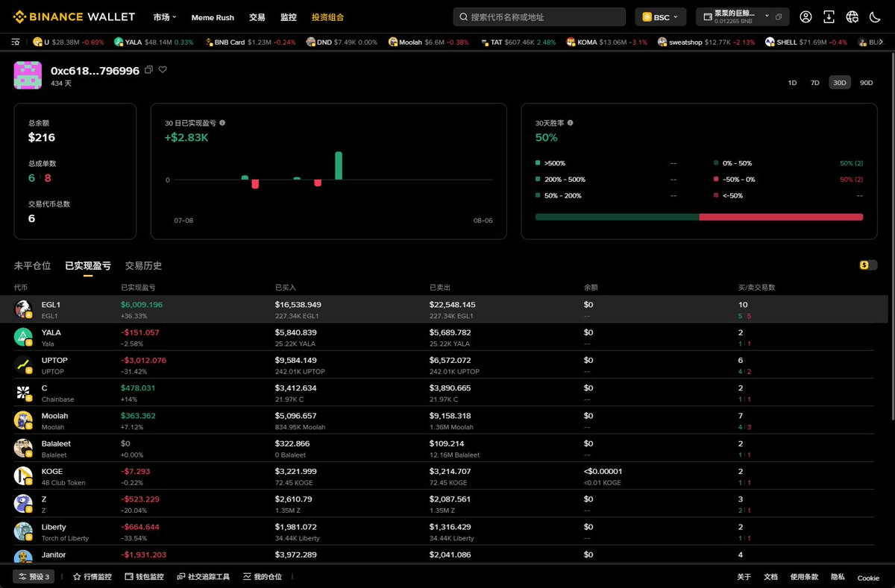Click the Chainbase C token icon
Viewport: 895px width, 588px height.
pyautogui.click(x=23, y=393)
